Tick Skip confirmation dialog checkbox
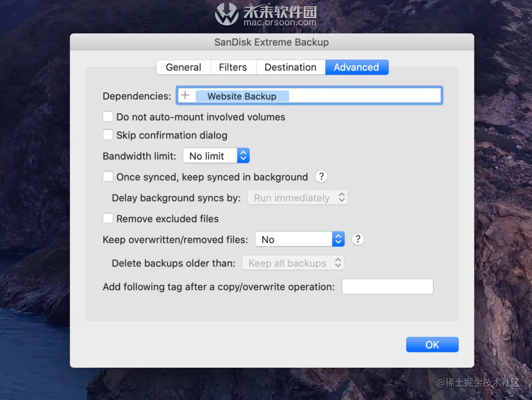Image resolution: width=532 pixels, height=400 pixels. pyautogui.click(x=108, y=135)
